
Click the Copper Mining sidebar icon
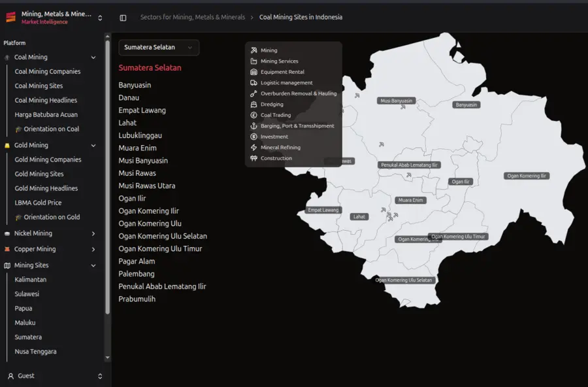coord(7,249)
